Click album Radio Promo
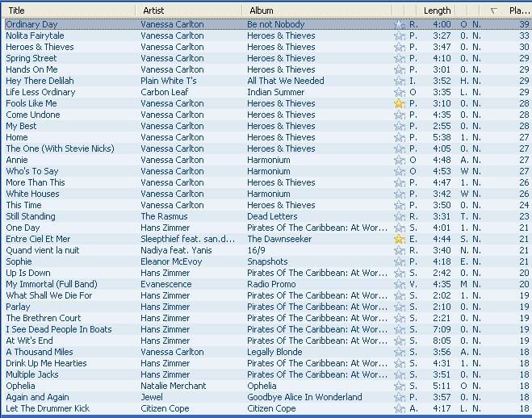Image resolution: width=532 pixels, height=418 pixels. click(271, 284)
